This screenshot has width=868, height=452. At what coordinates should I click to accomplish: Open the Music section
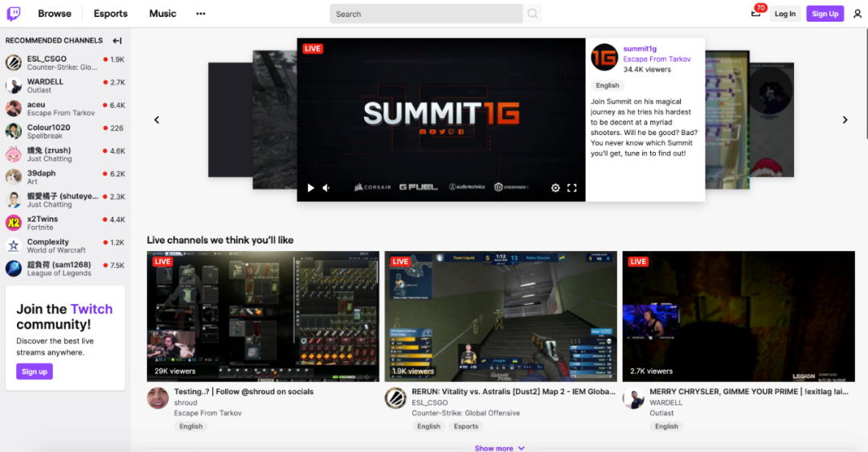(162, 14)
